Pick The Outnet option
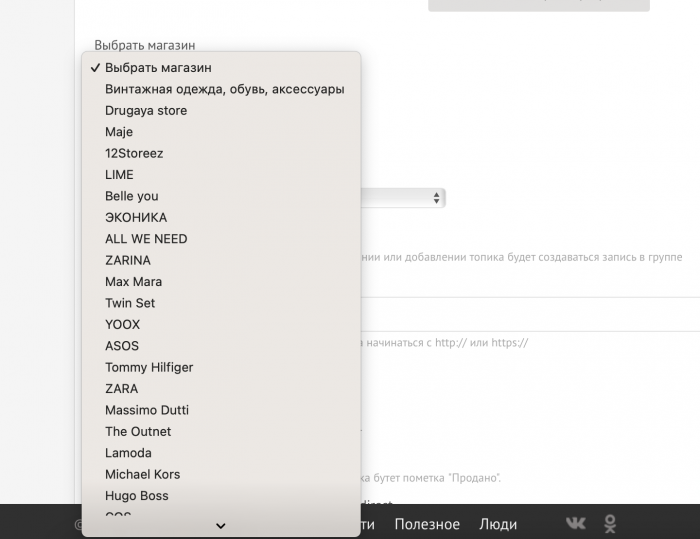This screenshot has width=700, height=539. [221, 432]
